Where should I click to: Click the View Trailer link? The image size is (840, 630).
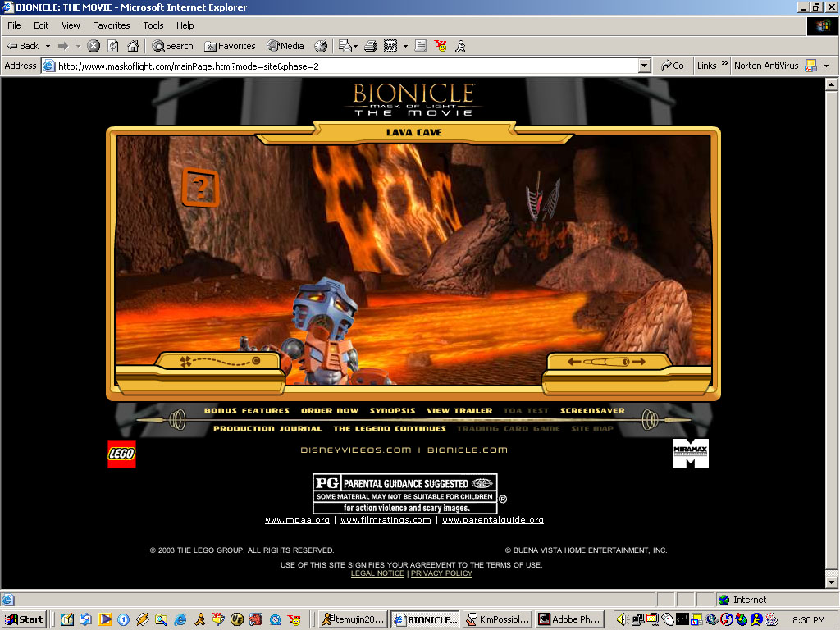pyautogui.click(x=459, y=410)
